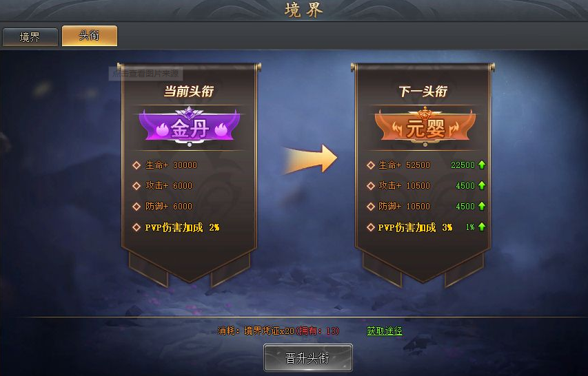Image resolution: width=588 pixels, height=376 pixels.
Task: Click the green up arrow beside 22500
Action: point(482,165)
